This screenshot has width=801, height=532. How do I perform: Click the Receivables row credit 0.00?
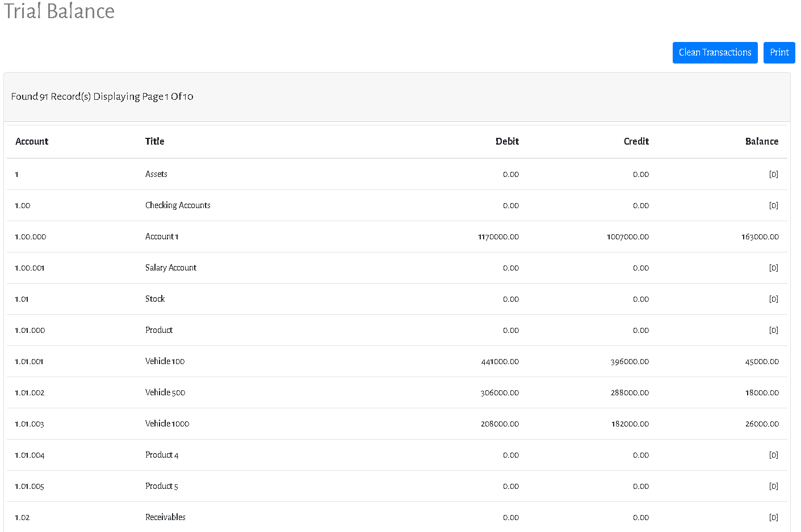click(641, 517)
